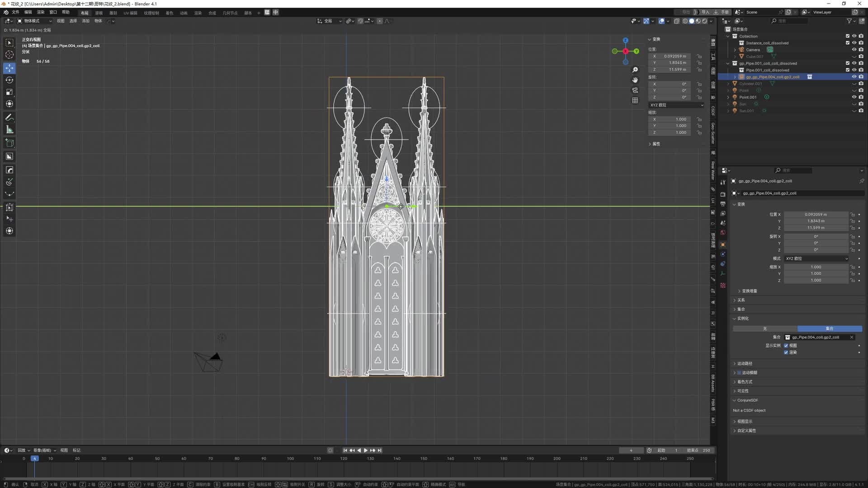Image resolution: width=868 pixels, height=488 pixels.
Task: Select the Rotate tool in toolbar
Action: click(9, 80)
